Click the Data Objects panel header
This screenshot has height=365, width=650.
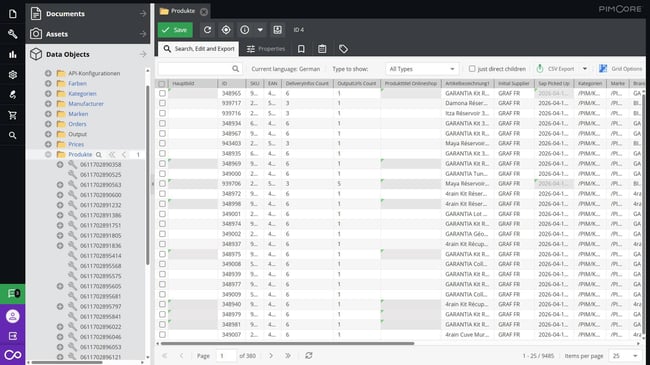point(88,54)
